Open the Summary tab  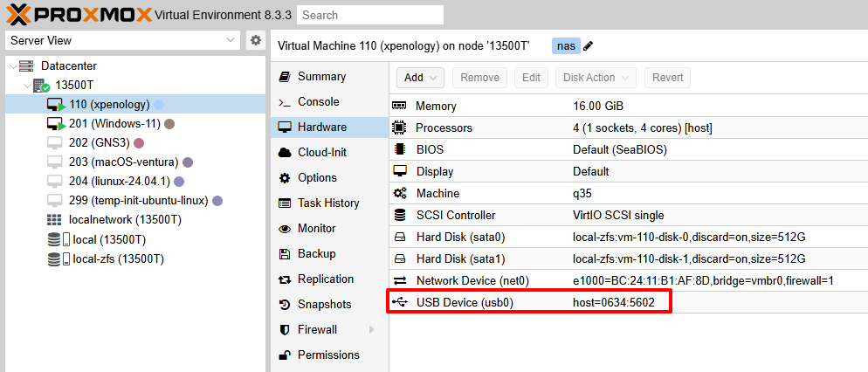pyautogui.click(x=328, y=76)
